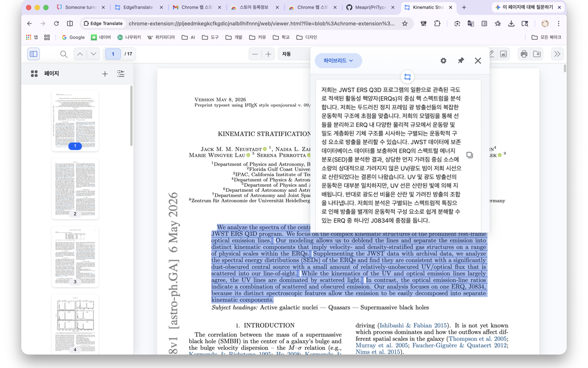Open Chrome three-dot menu
Screen dimensions: 588x368
[x=559, y=23]
